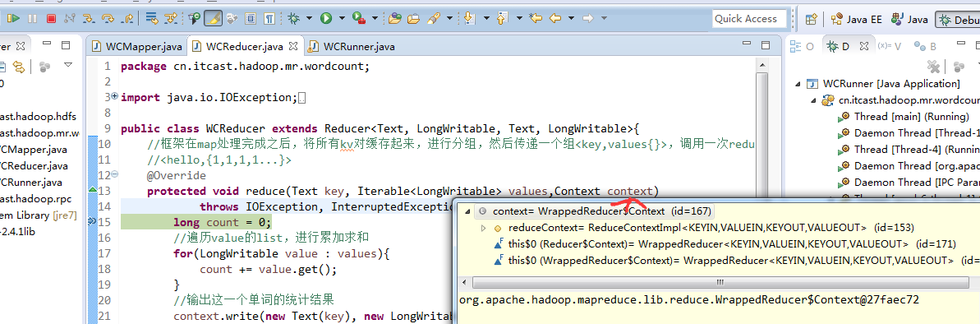Click the Search flashlight icon
This screenshot has width=980, height=324.
pyautogui.click(x=433, y=19)
